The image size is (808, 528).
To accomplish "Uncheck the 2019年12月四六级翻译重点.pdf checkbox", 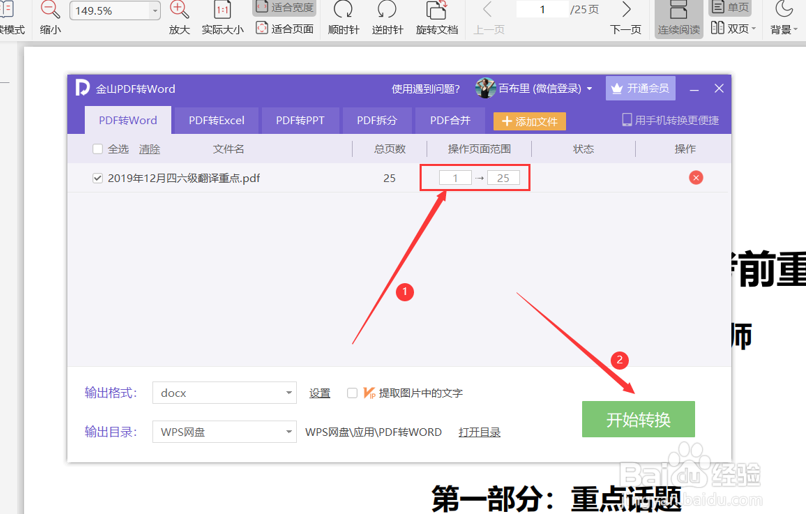I will (x=97, y=178).
